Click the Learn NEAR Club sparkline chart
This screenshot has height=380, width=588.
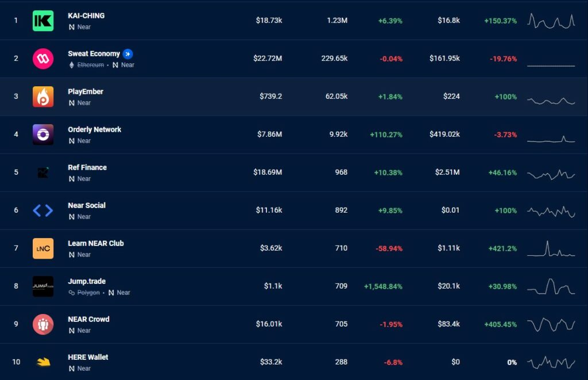coord(551,248)
